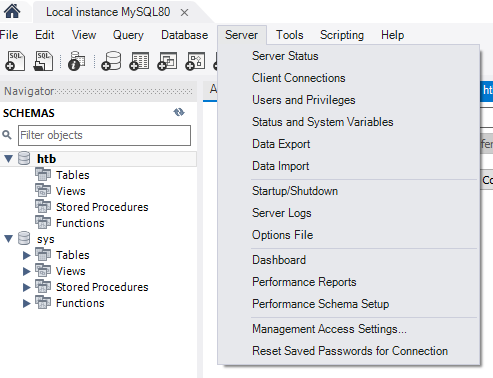493x378 pixels.
Task: Click the search magnifier icon by filter
Action: click(x=7, y=135)
